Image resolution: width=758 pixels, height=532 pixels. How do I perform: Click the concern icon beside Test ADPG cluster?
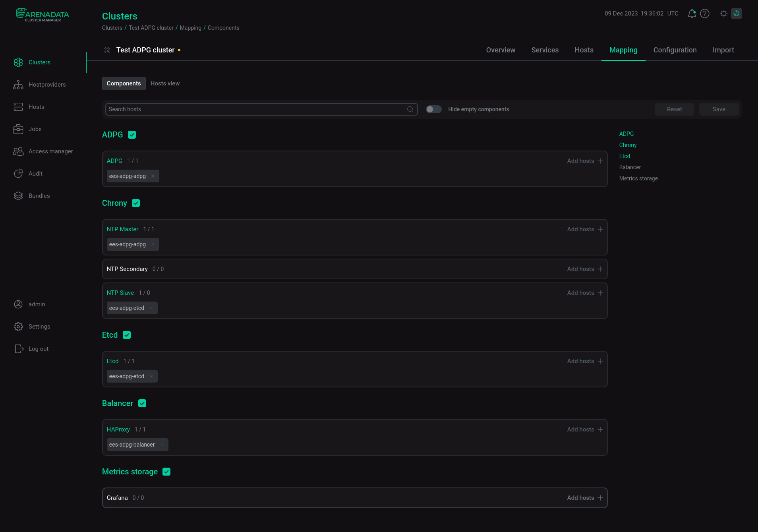[x=107, y=50]
